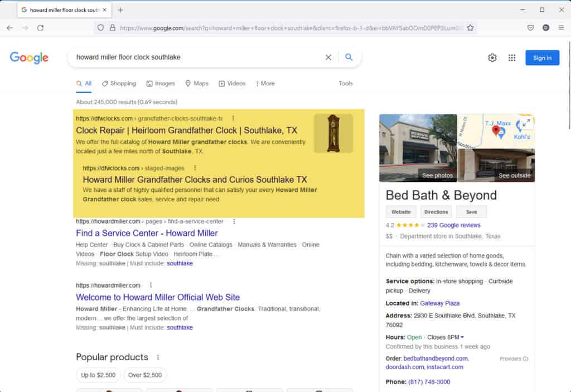
Task: Close the howard miller floor clock tab
Action: pos(104,10)
